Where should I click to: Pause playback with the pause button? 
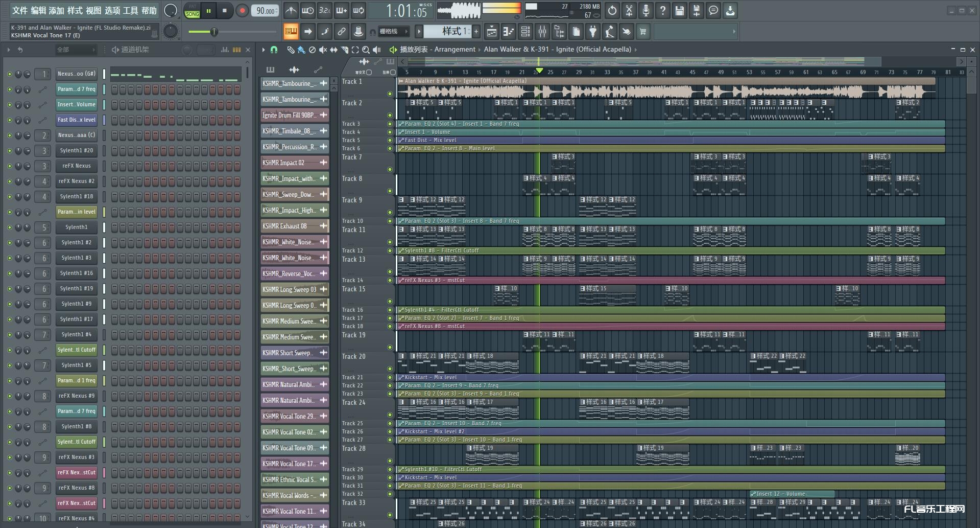[x=208, y=11]
